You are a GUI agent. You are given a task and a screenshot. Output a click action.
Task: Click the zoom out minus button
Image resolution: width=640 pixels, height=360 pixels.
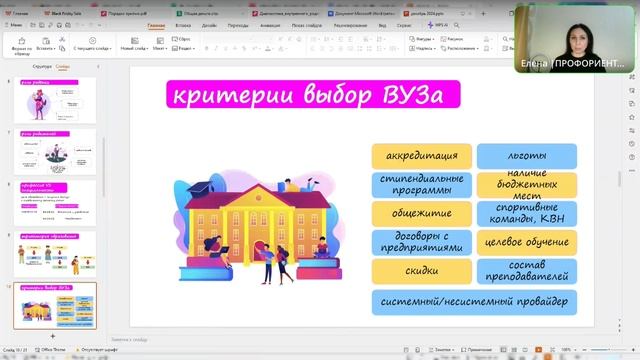(x=584, y=350)
